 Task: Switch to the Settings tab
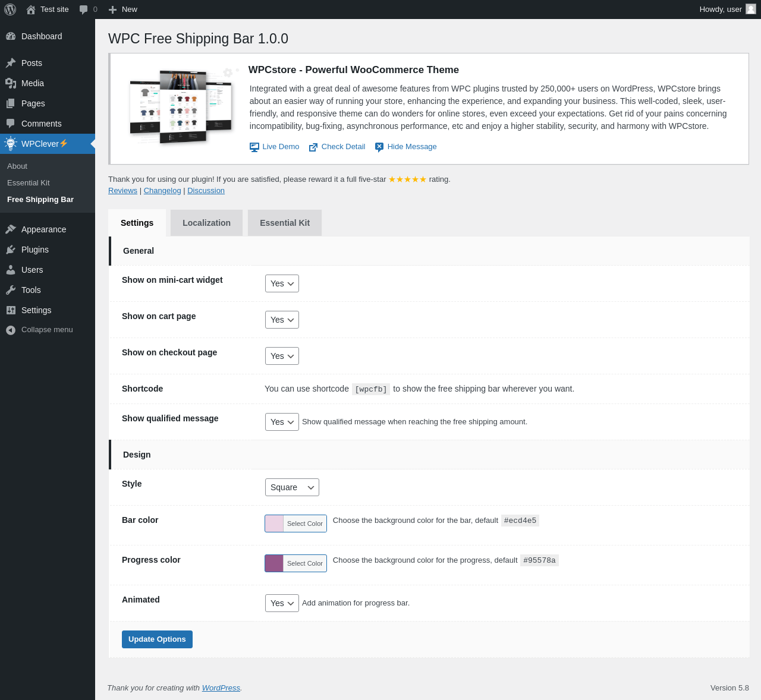pos(137,223)
